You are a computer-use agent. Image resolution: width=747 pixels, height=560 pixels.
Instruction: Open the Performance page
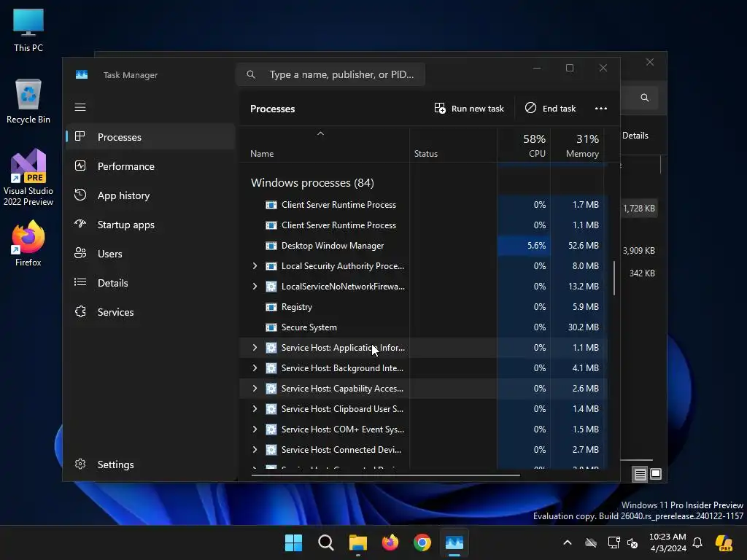(150, 166)
